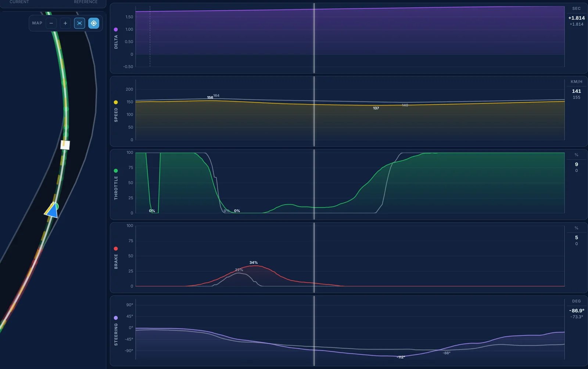This screenshot has width=588, height=369.
Task: Click the steering value -86.9°
Action: click(577, 311)
